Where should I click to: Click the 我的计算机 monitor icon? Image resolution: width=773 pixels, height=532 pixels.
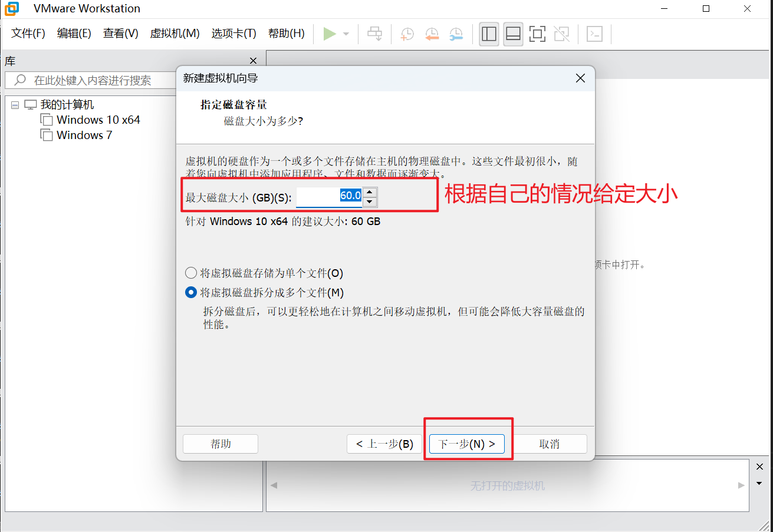coord(31,105)
